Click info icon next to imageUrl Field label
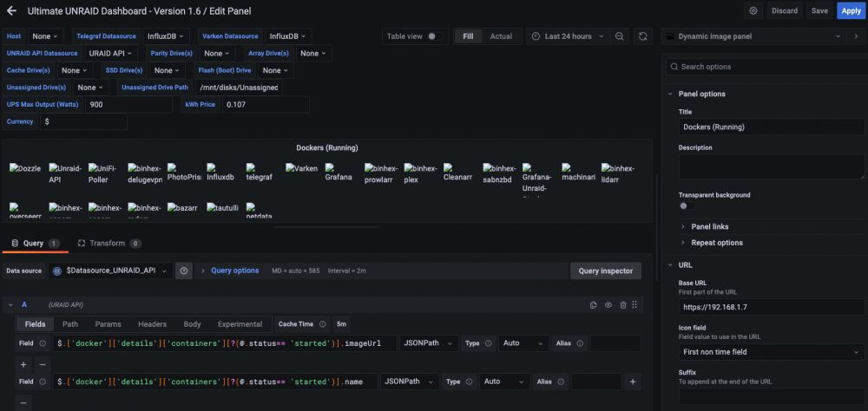Screen dimensions: 868x411 pos(42,343)
